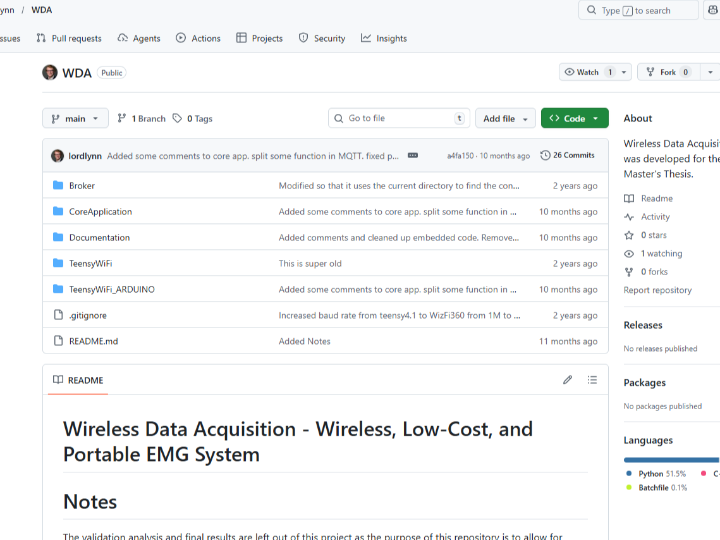Click the Broker folder icon
The height and width of the screenshot is (540, 720).
point(58,186)
